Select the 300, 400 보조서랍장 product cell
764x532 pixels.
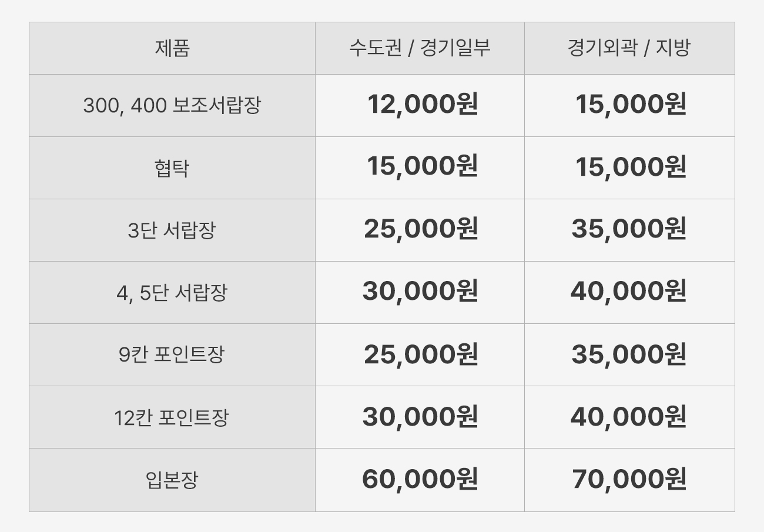coord(172,106)
